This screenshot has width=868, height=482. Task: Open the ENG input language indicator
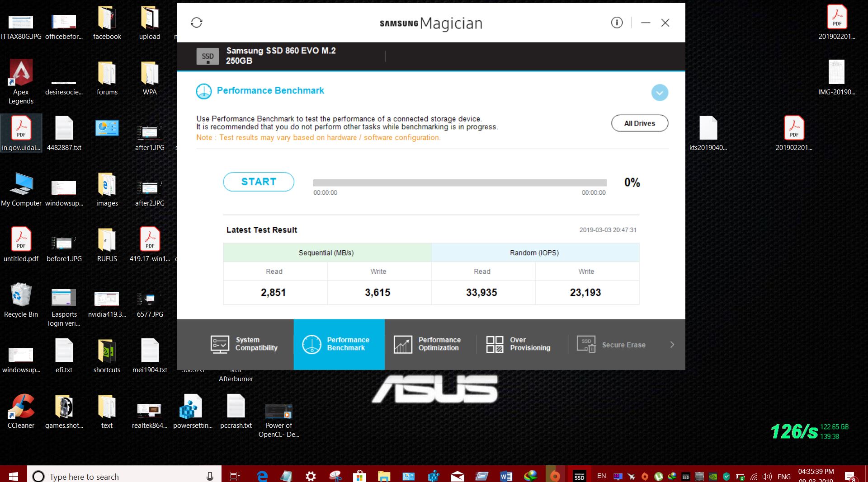coord(784,477)
